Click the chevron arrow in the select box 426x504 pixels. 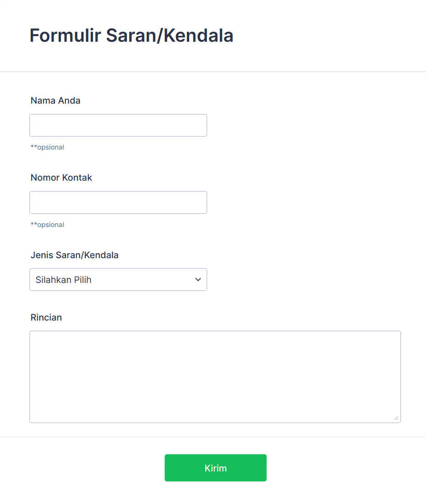198,279
